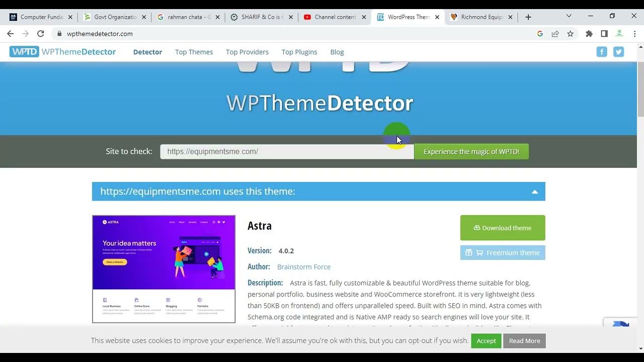Reload the page with refresh icon
The height and width of the screenshot is (362, 644).
pyautogui.click(x=41, y=34)
